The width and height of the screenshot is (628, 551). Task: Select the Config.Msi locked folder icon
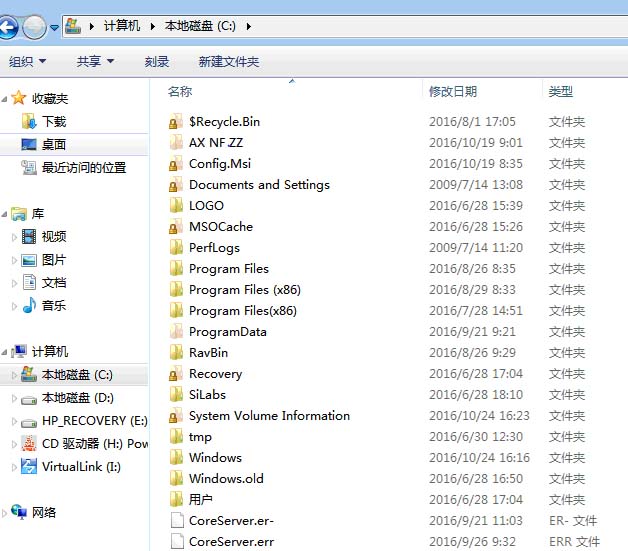coord(176,163)
